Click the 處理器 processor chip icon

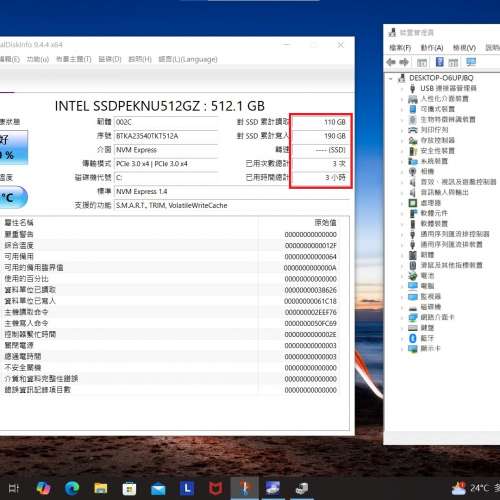click(413, 203)
